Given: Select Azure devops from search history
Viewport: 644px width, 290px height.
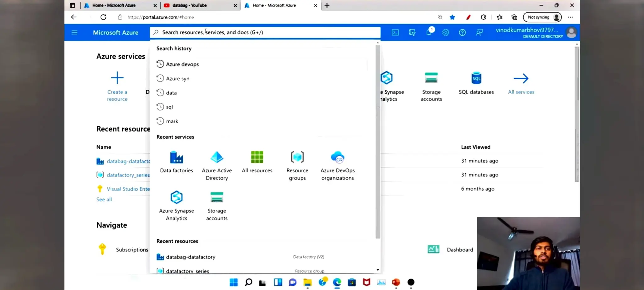Looking at the screenshot, I should coord(178,64).
